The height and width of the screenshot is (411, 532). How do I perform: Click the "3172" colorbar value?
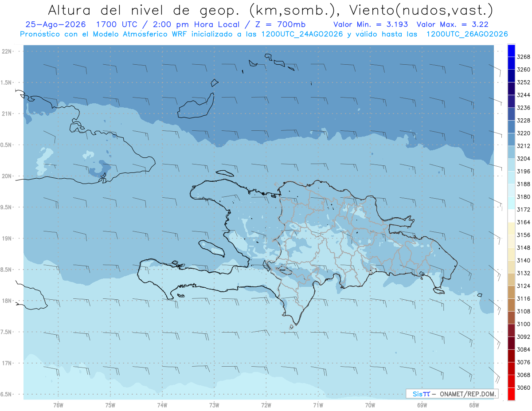tap(524, 210)
